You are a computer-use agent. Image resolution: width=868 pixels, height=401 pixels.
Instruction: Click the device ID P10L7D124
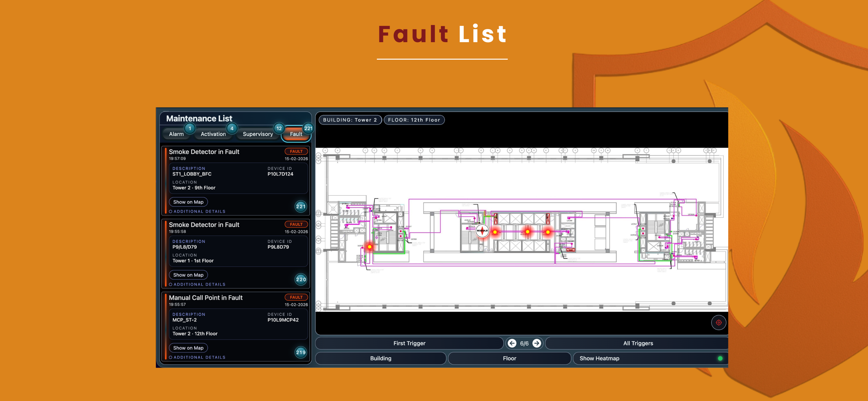click(x=280, y=174)
